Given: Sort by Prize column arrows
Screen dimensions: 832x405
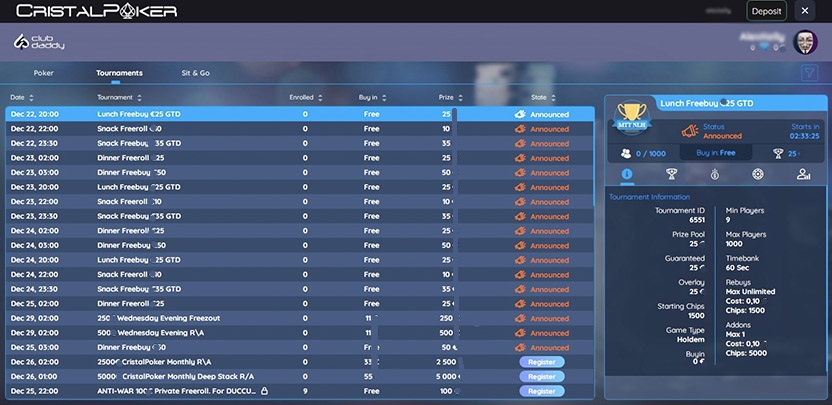Looking at the screenshot, I should coord(460,98).
